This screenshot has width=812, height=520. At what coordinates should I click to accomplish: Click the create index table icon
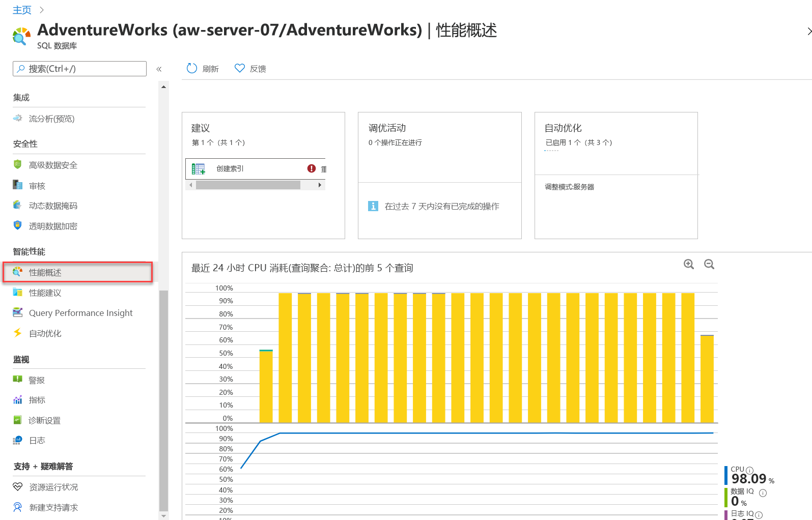(199, 168)
